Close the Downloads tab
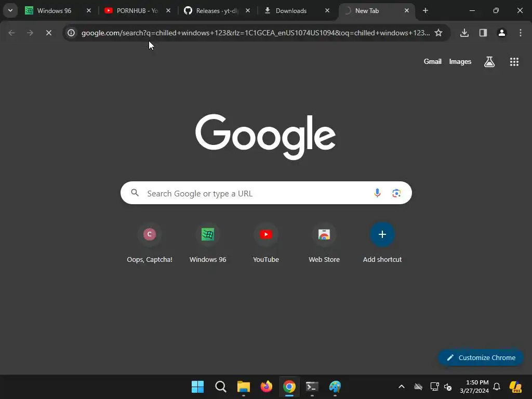The height and width of the screenshot is (399, 532). [327, 10]
